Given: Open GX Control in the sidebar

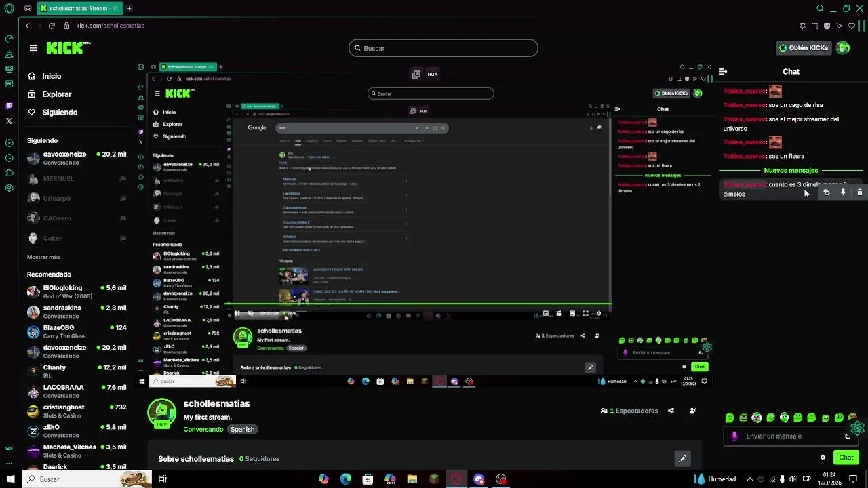Looking at the screenshot, I should click(x=9, y=448).
